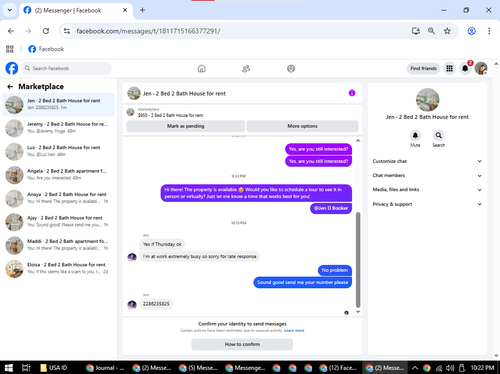Screen dimensions: 500x374
Task: Click Find friends button
Action: (x=423, y=68)
